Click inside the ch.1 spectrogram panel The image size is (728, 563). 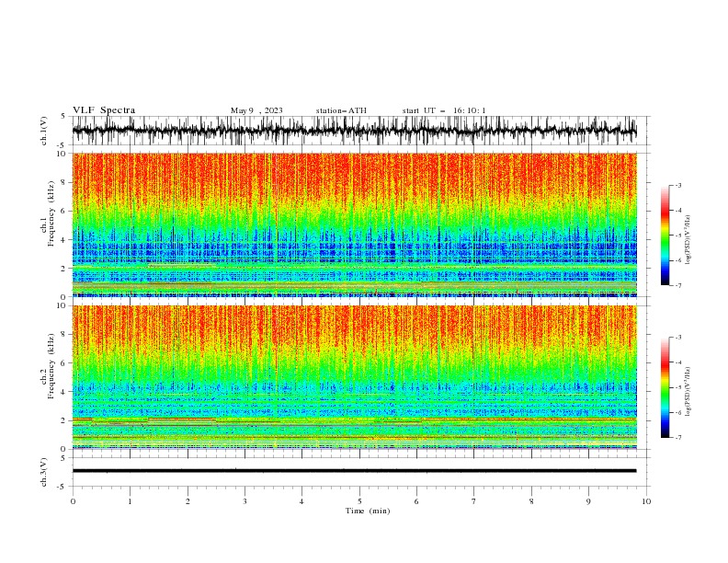tap(354, 224)
